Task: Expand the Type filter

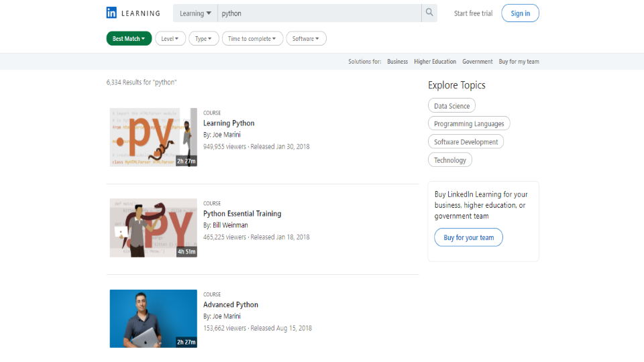Action: [x=204, y=39]
